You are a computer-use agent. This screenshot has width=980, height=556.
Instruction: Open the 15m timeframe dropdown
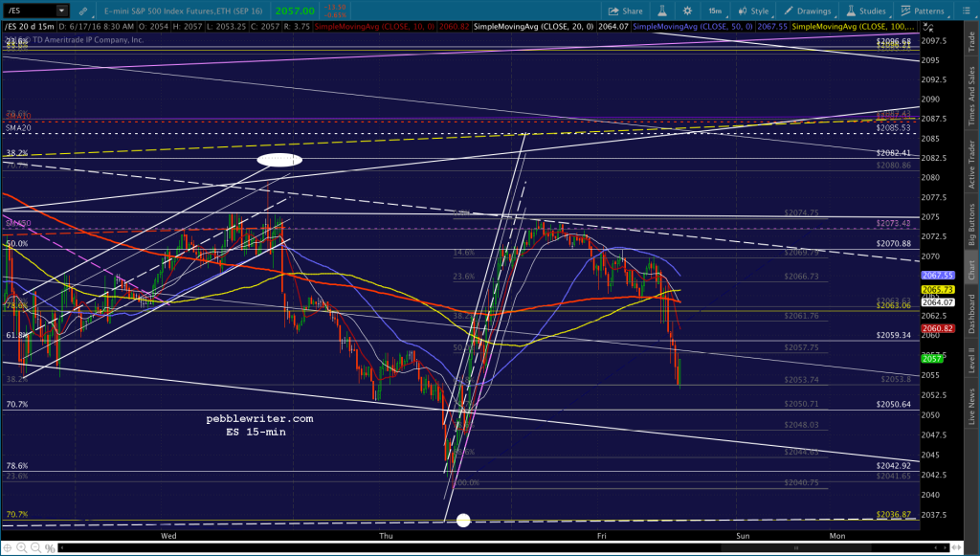point(716,11)
